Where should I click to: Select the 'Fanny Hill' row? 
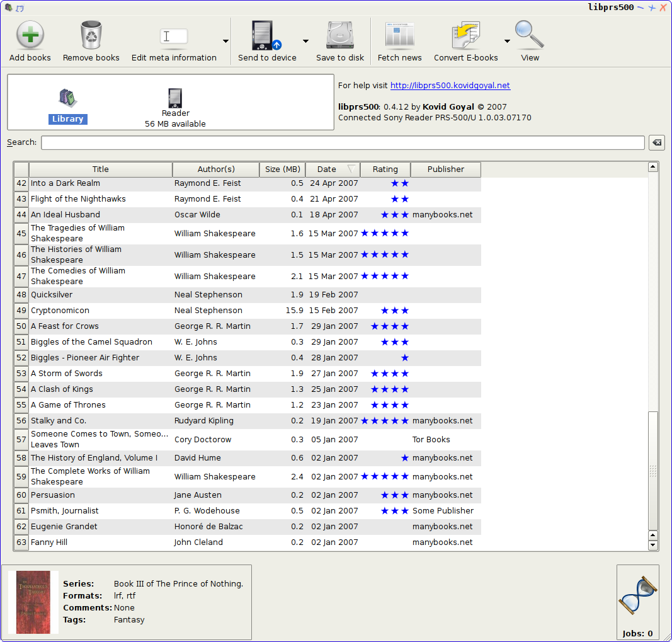pos(248,542)
